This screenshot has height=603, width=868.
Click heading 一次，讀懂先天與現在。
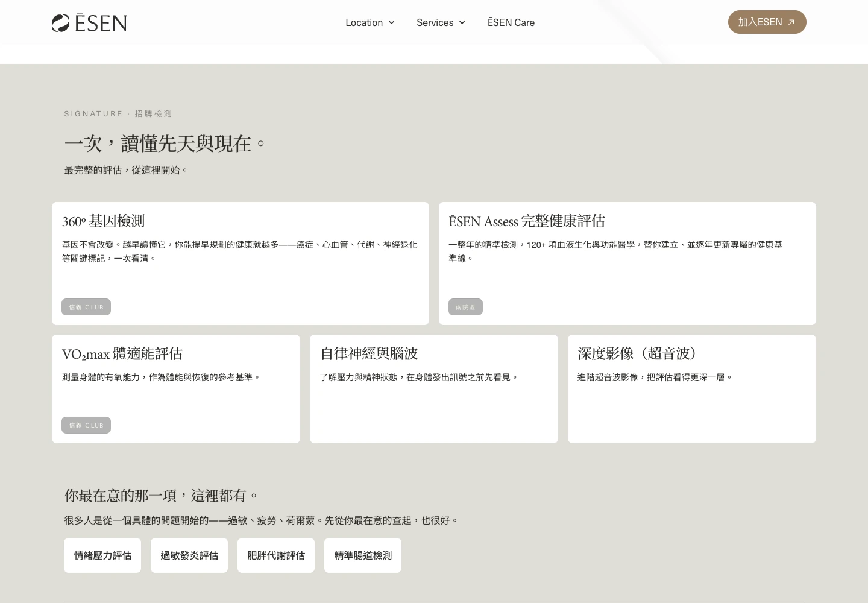coord(165,144)
